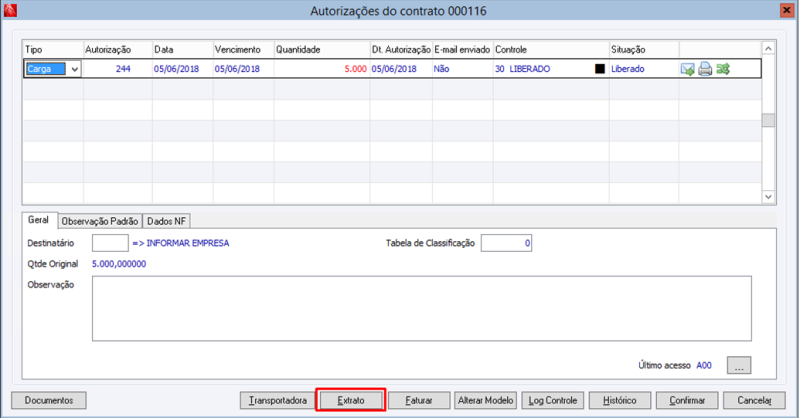Click the application logo icon in title bar
800x418 pixels.
[x=10, y=10]
